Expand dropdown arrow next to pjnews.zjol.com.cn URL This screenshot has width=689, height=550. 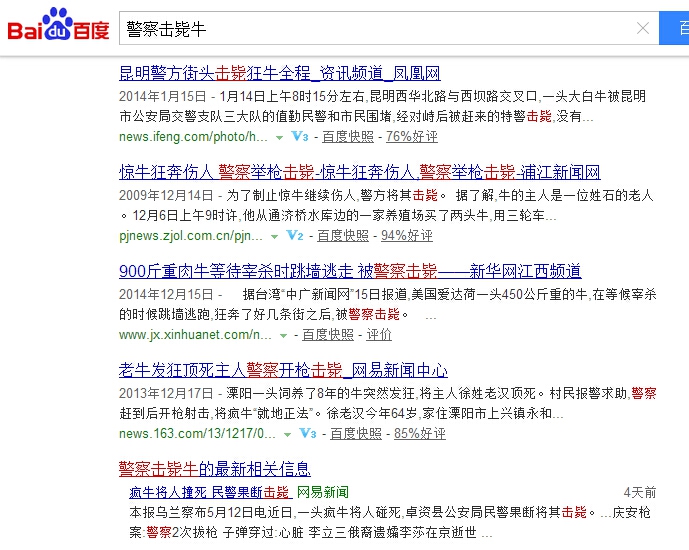click(x=274, y=237)
